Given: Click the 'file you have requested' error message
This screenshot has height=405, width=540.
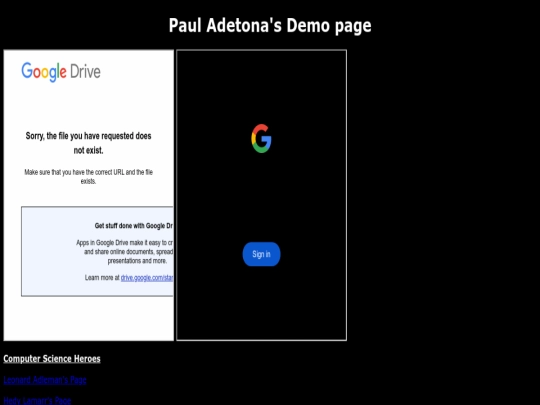Looking at the screenshot, I should (x=89, y=143).
